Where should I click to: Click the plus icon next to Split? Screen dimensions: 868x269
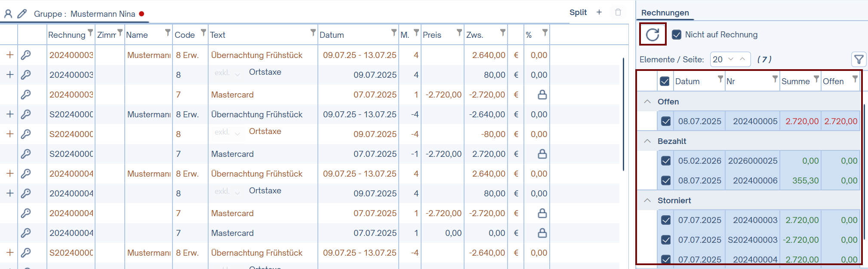(x=599, y=12)
